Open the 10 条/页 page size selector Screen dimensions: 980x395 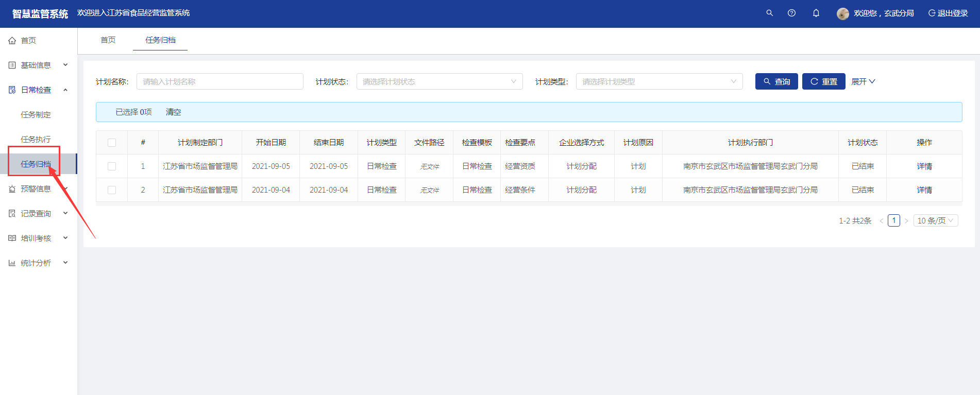point(935,220)
